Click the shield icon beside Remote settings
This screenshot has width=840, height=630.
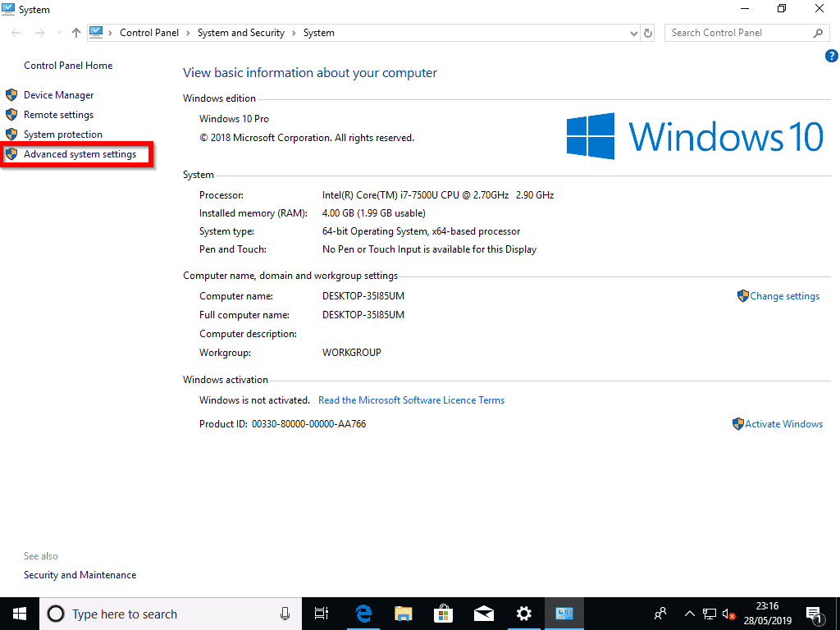(x=11, y=115)
